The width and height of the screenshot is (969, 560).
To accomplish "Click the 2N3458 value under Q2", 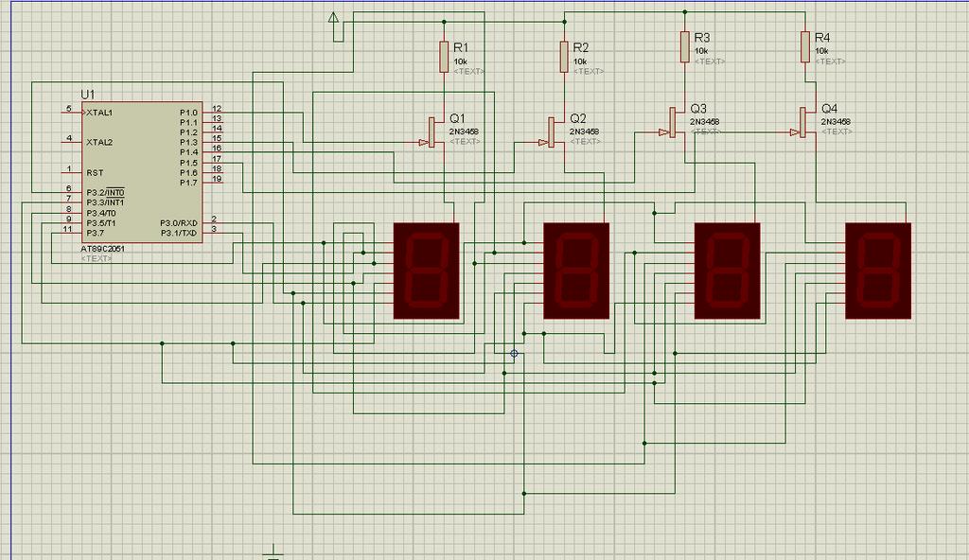I will 584,131.
